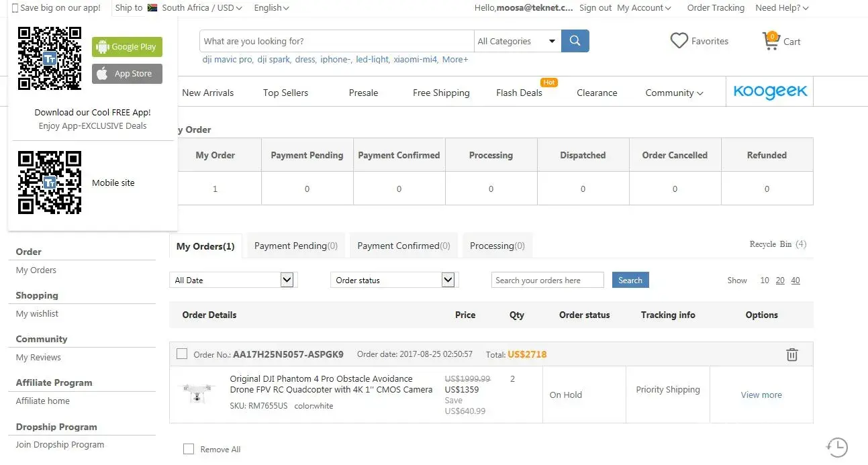The height and width of the screenshot is (465, 868).
Task: Check the box for order AA17H25N5057-ASPGK9
Action: tap(182, 354)
